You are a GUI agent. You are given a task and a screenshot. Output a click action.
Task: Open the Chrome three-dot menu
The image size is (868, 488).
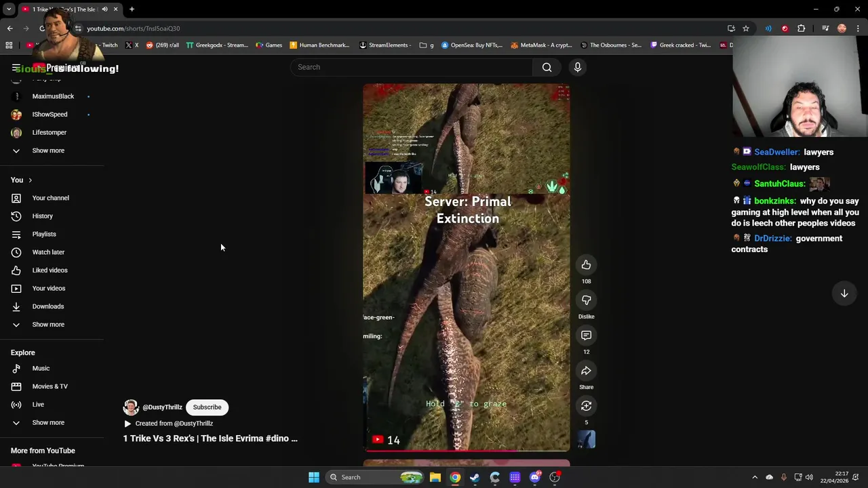[858, 28]
